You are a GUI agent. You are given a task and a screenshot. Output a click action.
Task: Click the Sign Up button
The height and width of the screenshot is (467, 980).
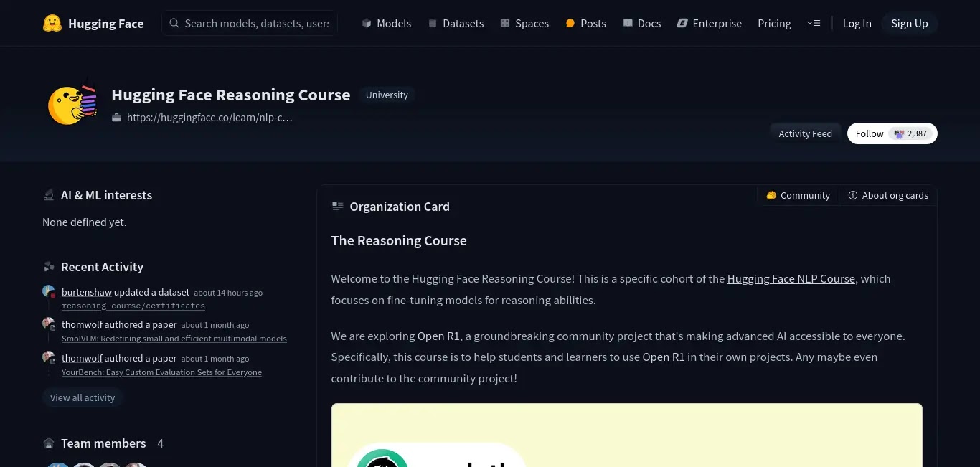pos(910,23)
